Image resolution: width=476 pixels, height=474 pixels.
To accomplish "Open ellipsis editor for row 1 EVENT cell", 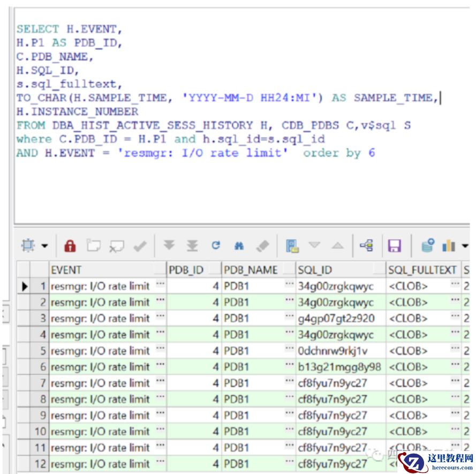I will click(x=160, y=284).
